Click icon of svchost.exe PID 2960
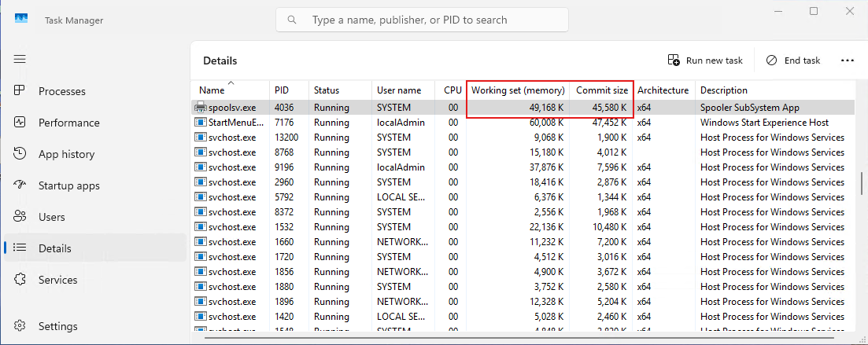Viewport: 868px width, 345px height. point(201,182)
